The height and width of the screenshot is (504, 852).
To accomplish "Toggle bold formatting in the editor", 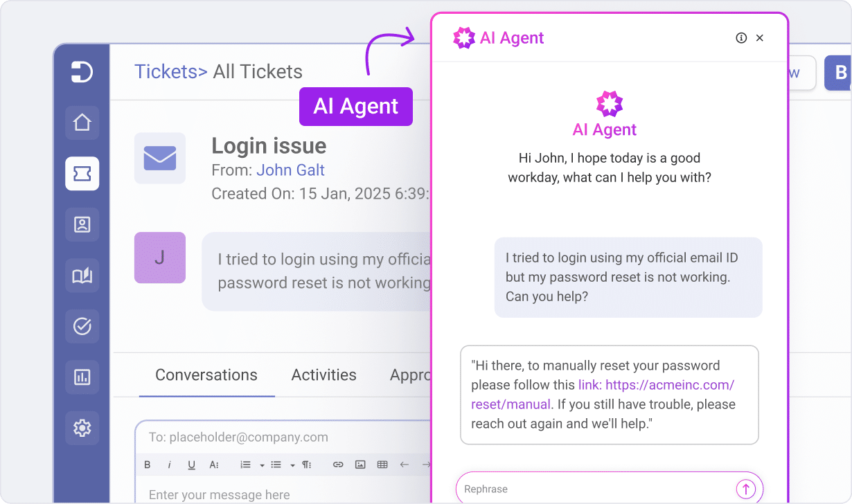I will 147,465.
